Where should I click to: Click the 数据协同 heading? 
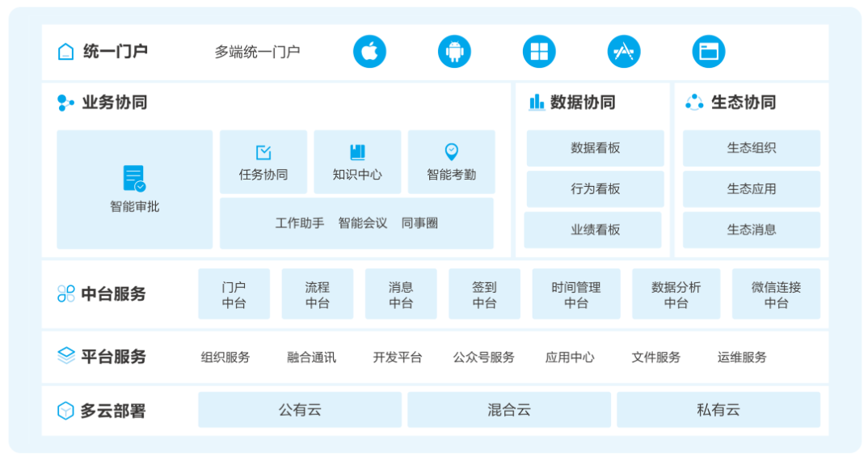[583, 103]
